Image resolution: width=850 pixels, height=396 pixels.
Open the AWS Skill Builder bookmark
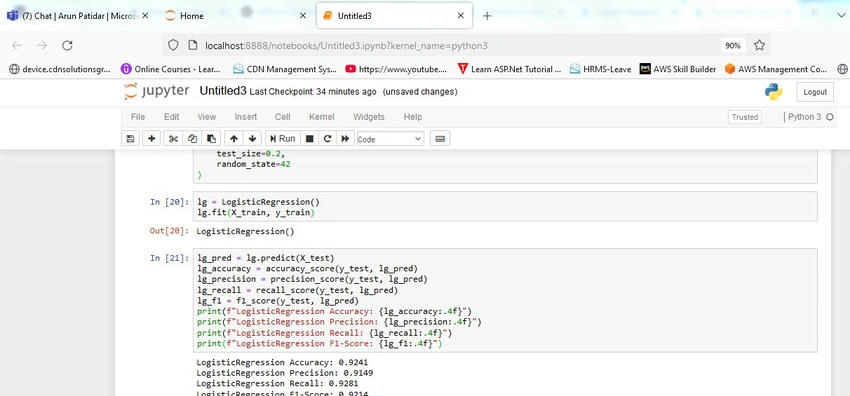pyautogui.click(x=678, y=69)
